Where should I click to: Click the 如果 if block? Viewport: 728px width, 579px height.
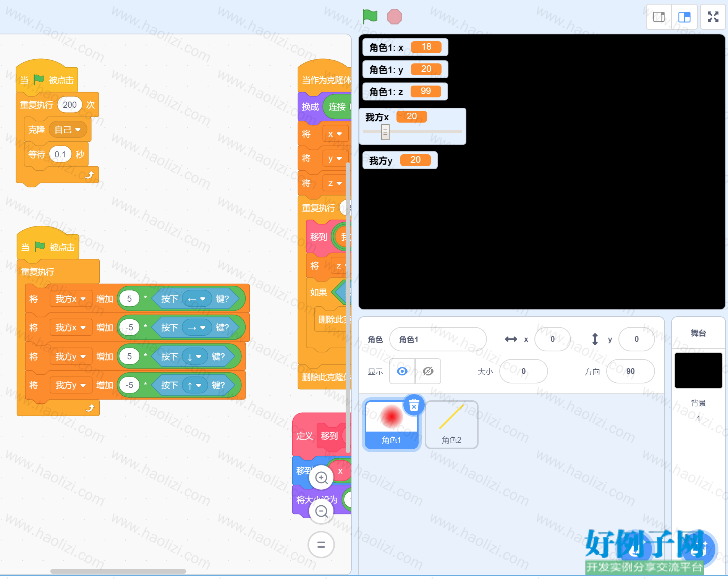319,292
